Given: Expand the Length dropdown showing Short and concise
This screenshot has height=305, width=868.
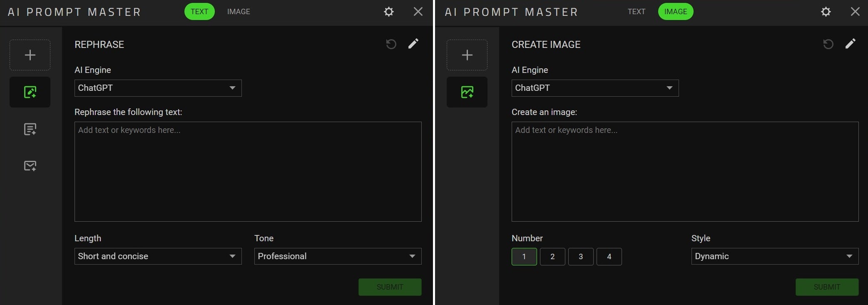Looking at the screenshot, I should [x=158, y=256].
